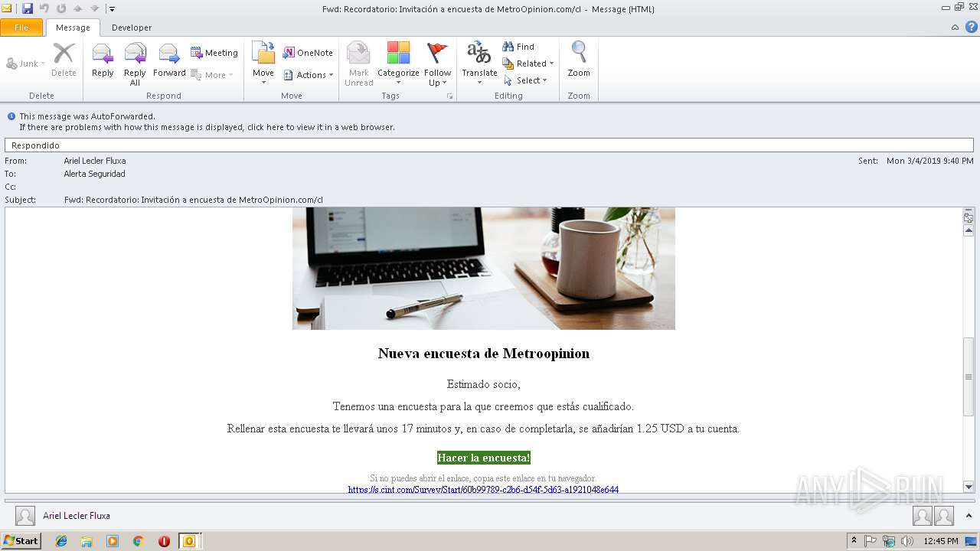Switch to the Message tab
980x551 pixels.
[x=73, y=28]
